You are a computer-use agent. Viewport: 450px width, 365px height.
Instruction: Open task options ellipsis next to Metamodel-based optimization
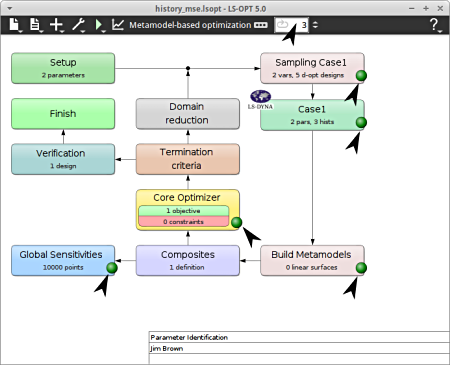pos(261,25)
